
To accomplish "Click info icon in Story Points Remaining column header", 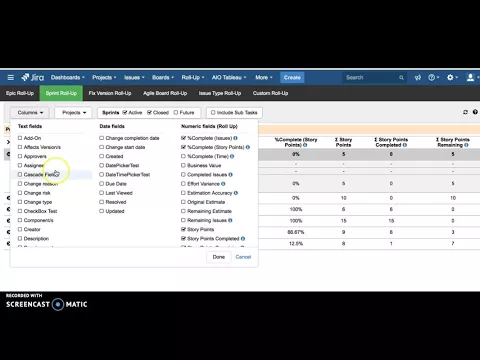I will tap(466, 145).
